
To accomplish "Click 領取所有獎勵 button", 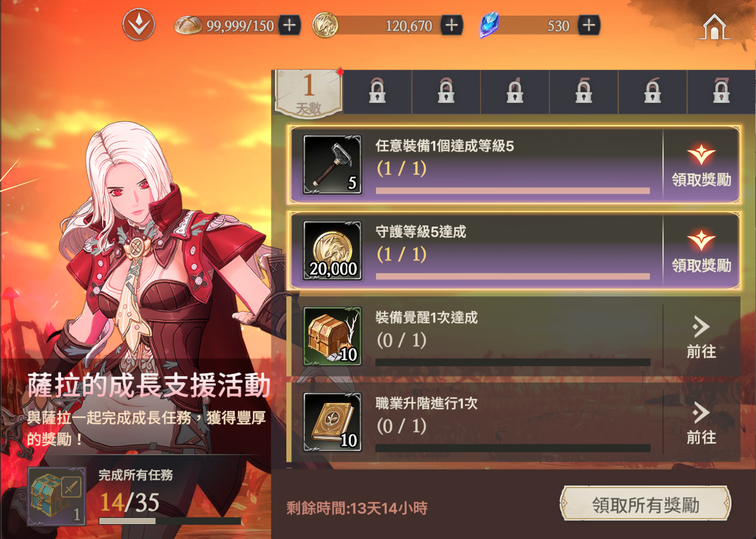I will point(646,504).
